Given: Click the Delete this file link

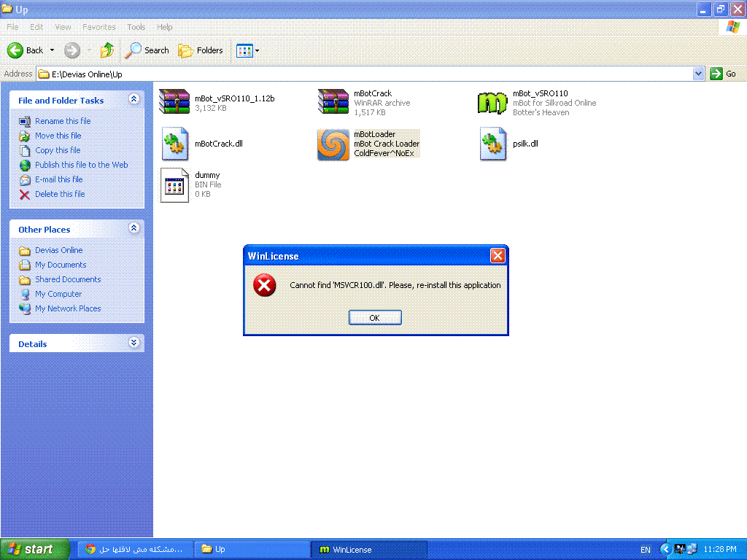Looking at the screenshot, I should tap(60, 194).
